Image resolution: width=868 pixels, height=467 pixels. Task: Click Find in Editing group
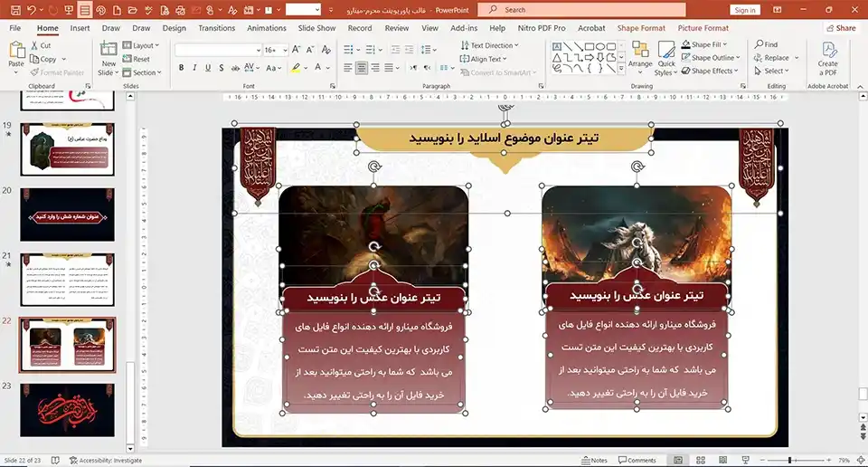[x=766, y=44]
